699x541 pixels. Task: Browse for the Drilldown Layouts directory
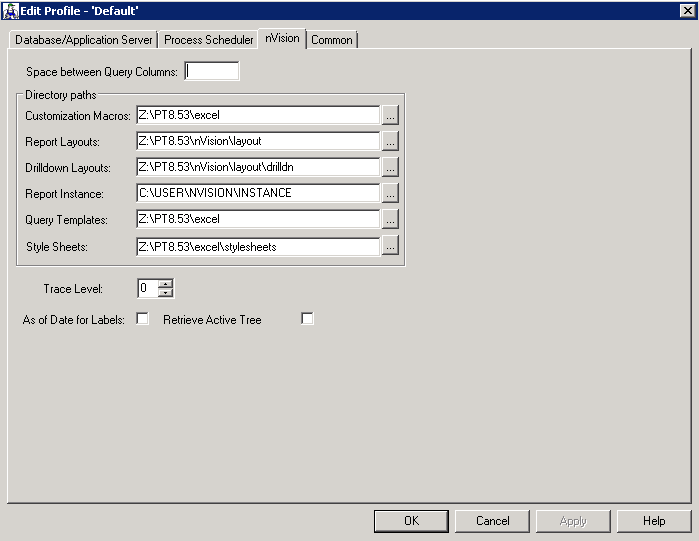(x=390, y=167)
